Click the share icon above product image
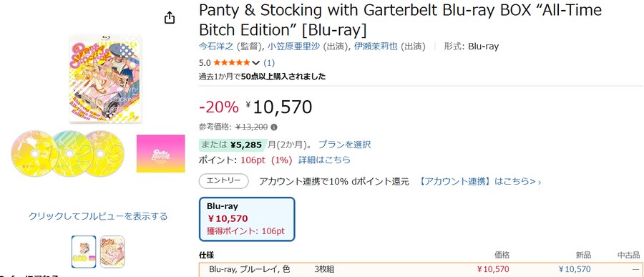Screen dimensions: 644x277 pyautogui.click(x=170, y=18)
